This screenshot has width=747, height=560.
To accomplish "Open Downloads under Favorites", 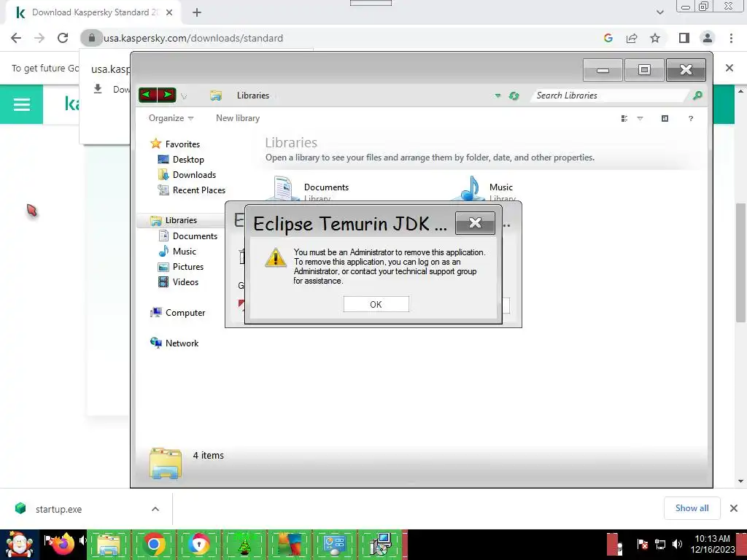I will [x=187, y=175].
